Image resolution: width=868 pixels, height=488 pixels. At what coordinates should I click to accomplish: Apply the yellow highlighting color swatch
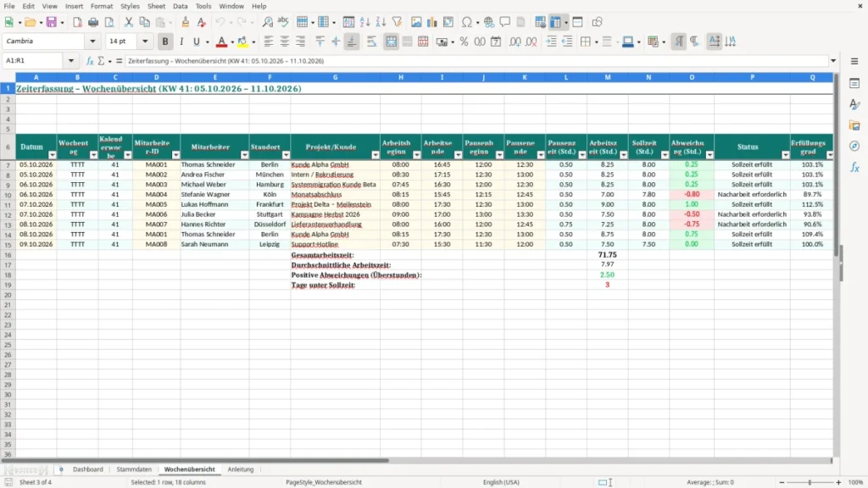point(242,42)
